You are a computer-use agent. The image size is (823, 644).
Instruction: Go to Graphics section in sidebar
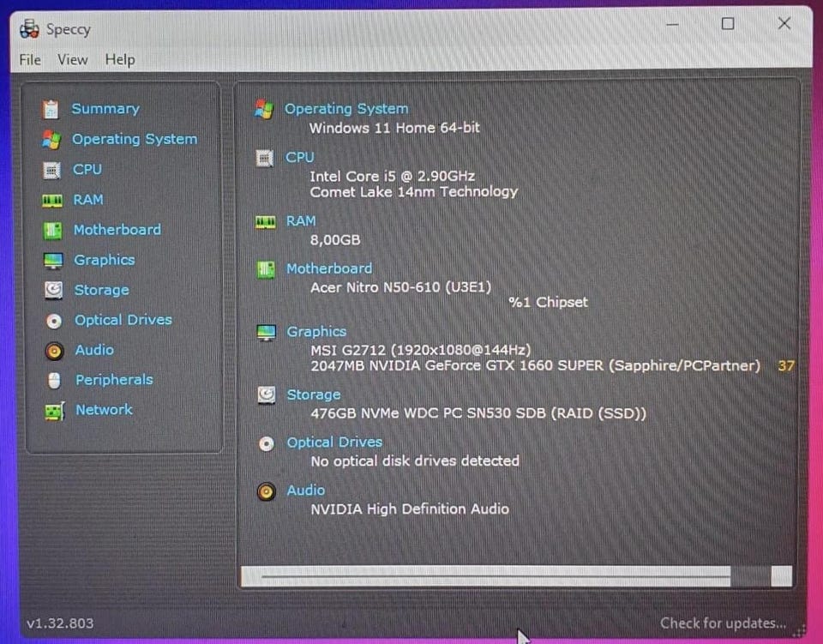(x=105, y=260)
